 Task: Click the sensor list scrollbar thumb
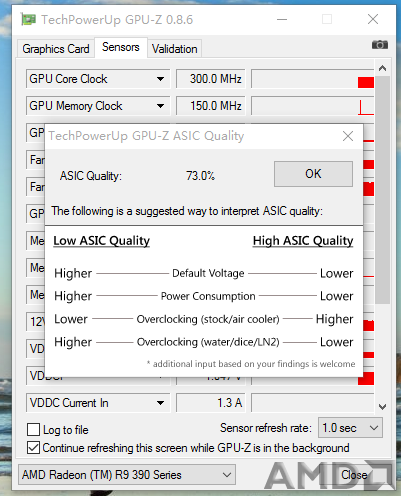382,190
